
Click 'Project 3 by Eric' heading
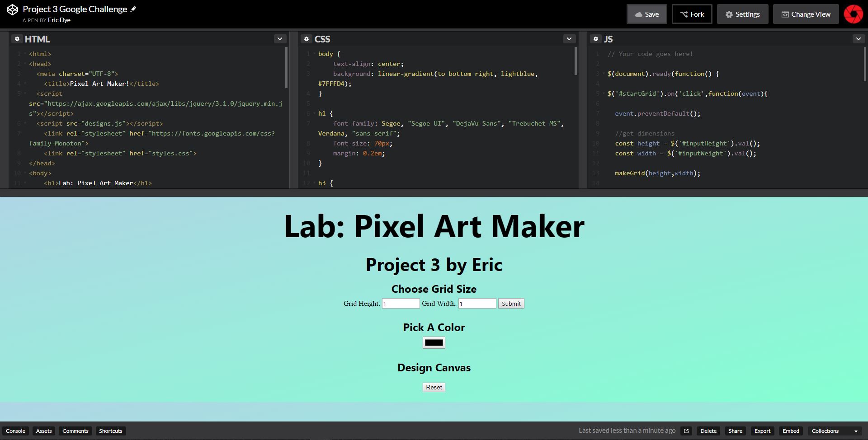pyautogui.click(x=434, y=265)
